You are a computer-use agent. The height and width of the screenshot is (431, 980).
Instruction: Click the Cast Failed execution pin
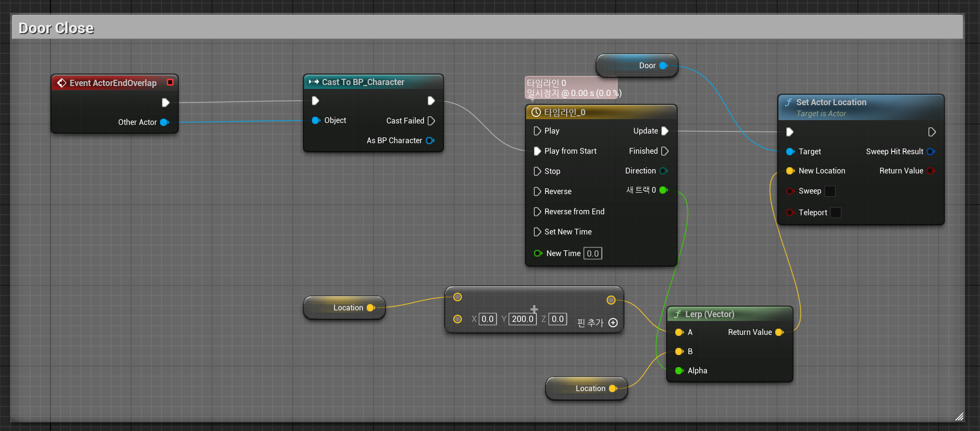(x=431, y=121)
